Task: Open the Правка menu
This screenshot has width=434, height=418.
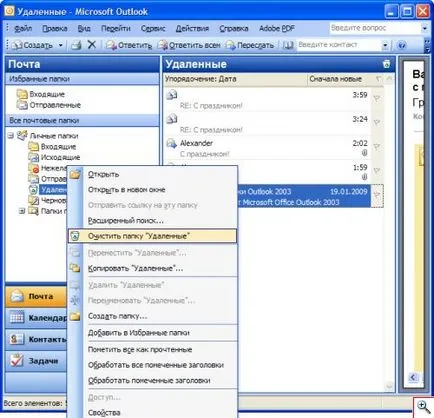Action: pyautogui.click(x=55, y=29)
